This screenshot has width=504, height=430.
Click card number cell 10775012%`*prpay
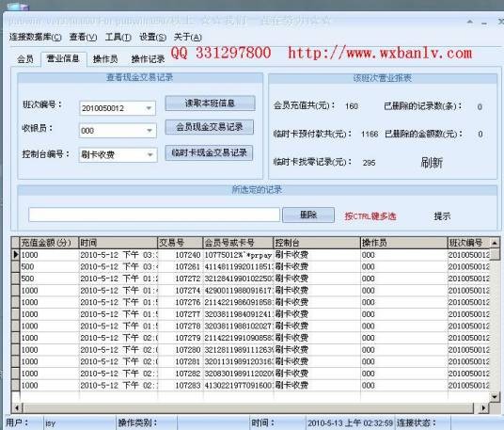pyautogui.click(x=238, y=255)
